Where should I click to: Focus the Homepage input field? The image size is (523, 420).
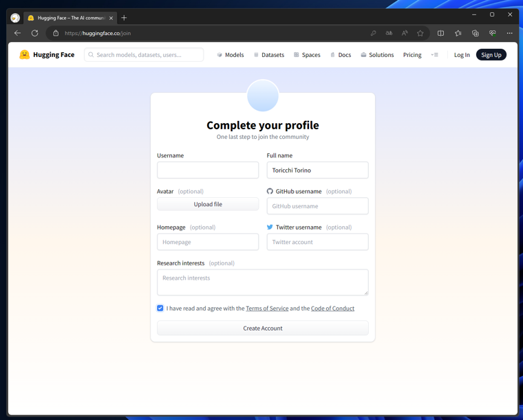tap(208, 242)
